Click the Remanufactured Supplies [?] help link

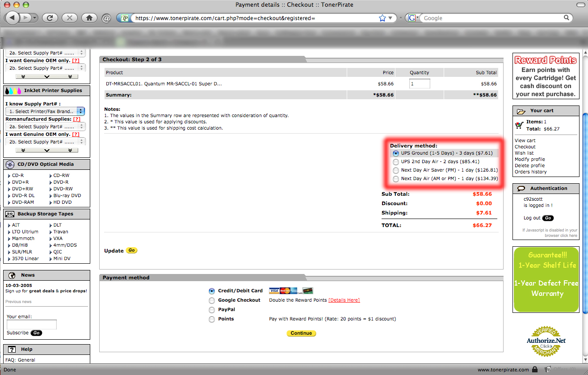76,119
